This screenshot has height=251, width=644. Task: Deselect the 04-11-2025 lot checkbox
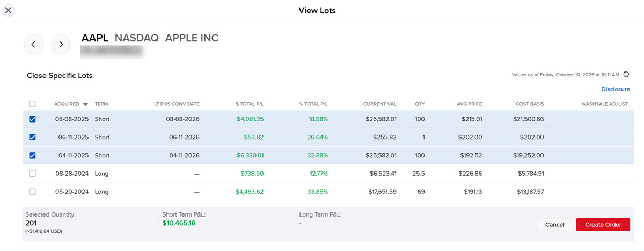point(32,156)
